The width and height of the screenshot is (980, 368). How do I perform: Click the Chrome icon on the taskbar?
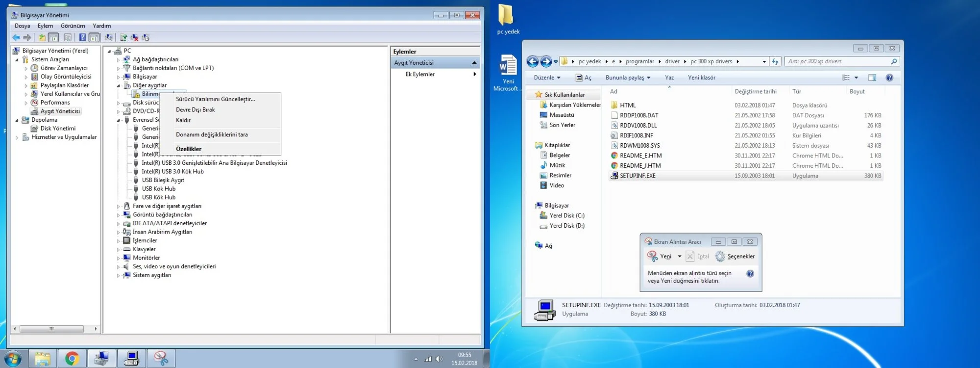coord(72,359)
